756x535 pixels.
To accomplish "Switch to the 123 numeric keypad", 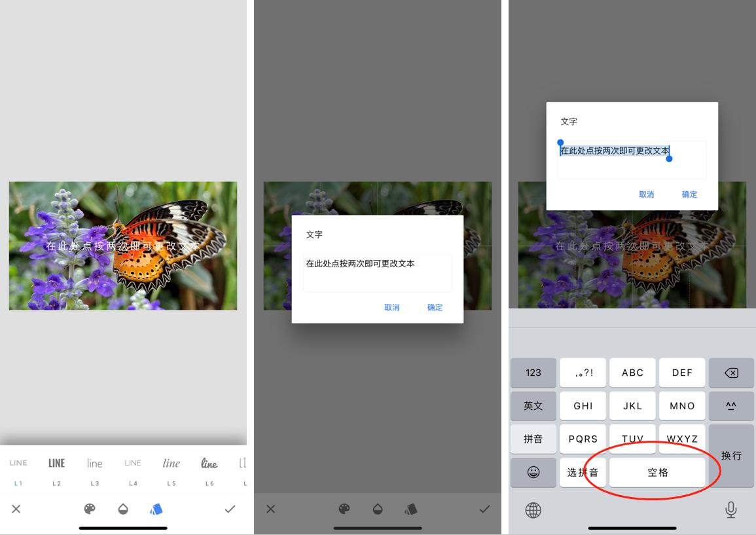I will pos(533,373).
